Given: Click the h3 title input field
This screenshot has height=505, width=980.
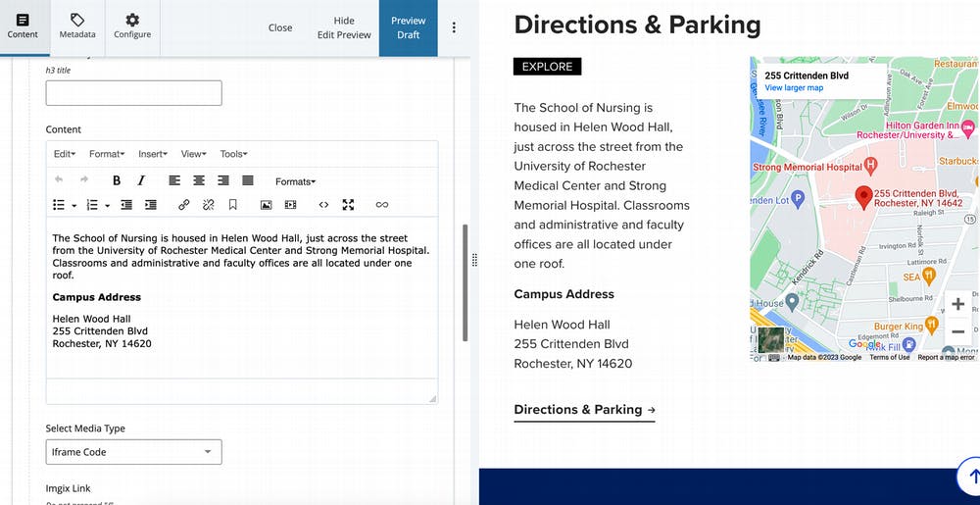Looking at the screenshot, I should [133, 92].
